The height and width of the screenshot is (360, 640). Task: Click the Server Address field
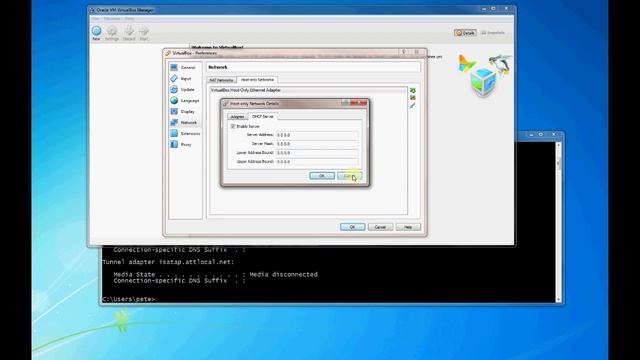(x=317, y=135)
